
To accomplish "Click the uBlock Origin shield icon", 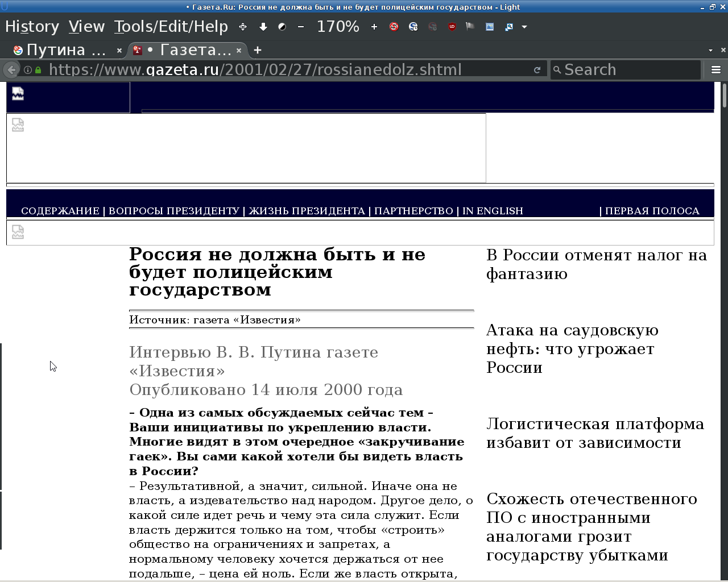I will click(452, 27).
